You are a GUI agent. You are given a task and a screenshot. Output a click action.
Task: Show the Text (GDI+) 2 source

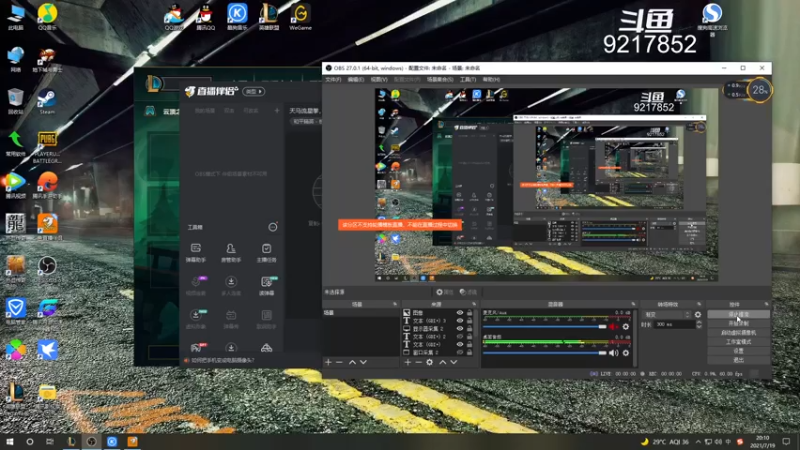point(460,337)
